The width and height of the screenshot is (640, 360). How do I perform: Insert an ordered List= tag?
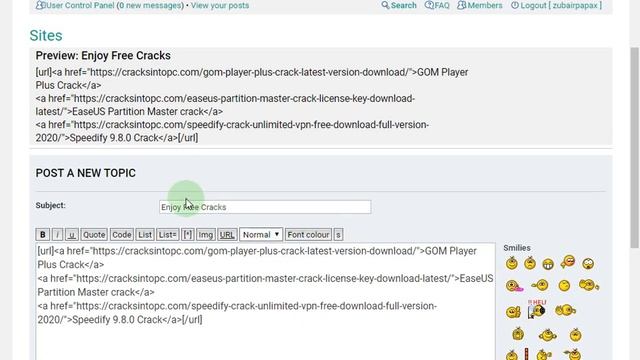pos(167,235)
